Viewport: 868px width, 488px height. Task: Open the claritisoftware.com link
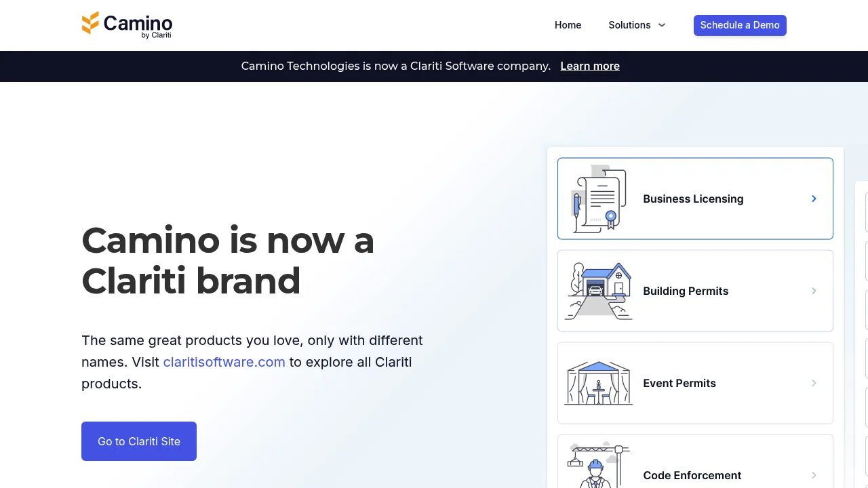coord(224,362)
